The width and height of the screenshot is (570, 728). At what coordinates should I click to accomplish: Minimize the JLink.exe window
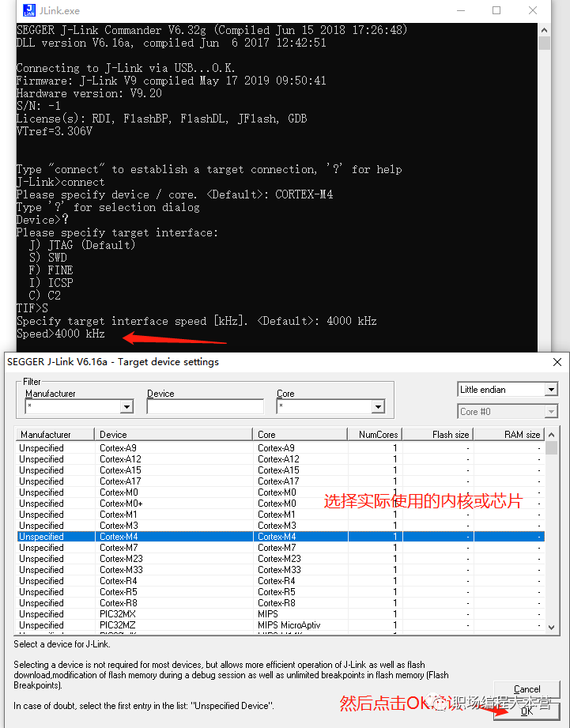click(460, 10)
